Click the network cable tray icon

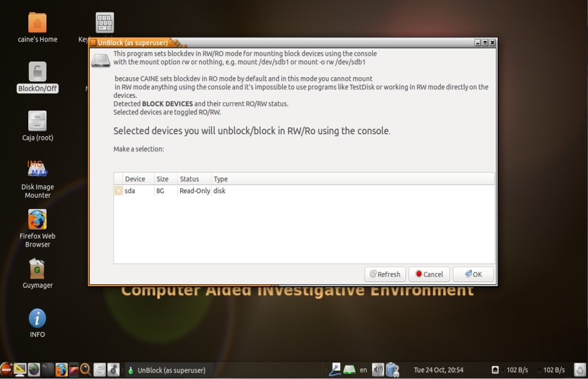[335, 370]
